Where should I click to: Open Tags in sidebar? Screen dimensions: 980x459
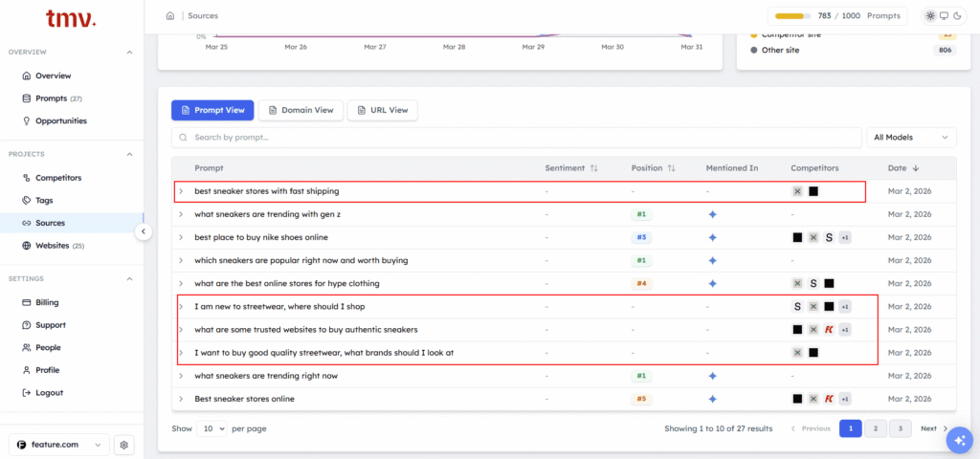(44, 201)
